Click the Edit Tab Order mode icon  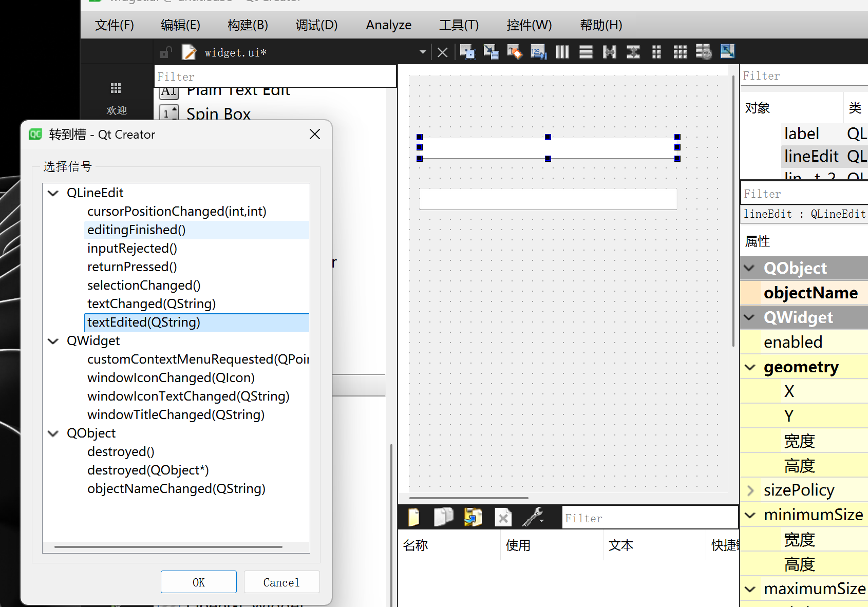click(538, 52)
